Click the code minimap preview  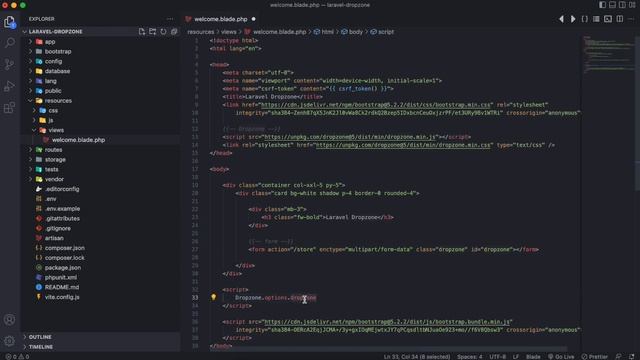point(608,55)
